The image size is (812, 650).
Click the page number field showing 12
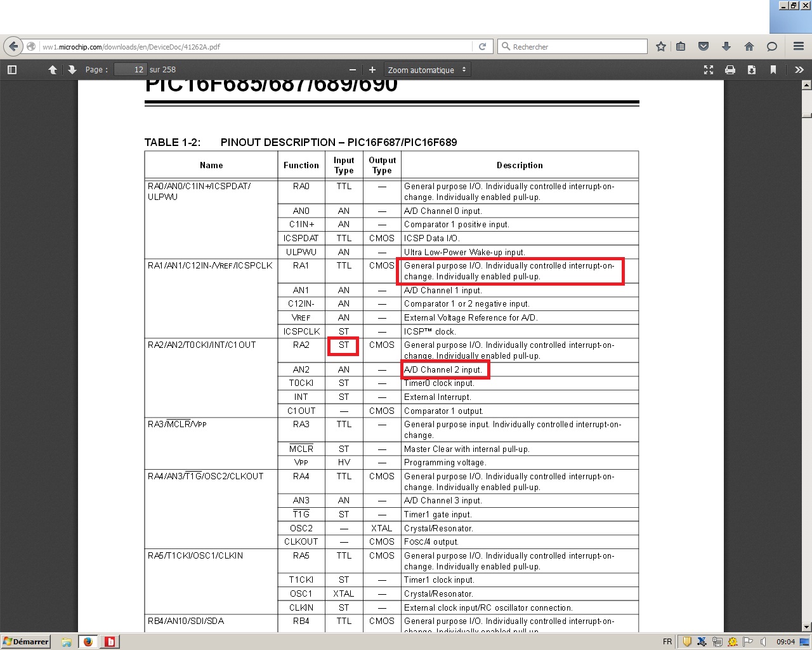click(x=131, y=70)
